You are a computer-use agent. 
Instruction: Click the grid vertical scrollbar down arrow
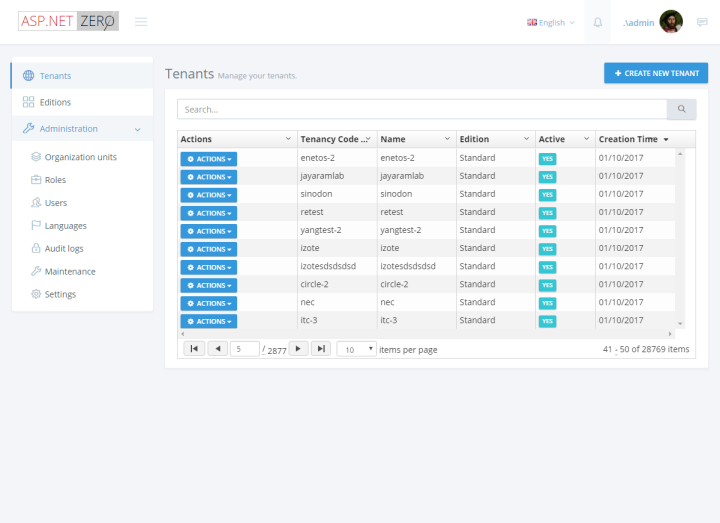pos(680,324)
